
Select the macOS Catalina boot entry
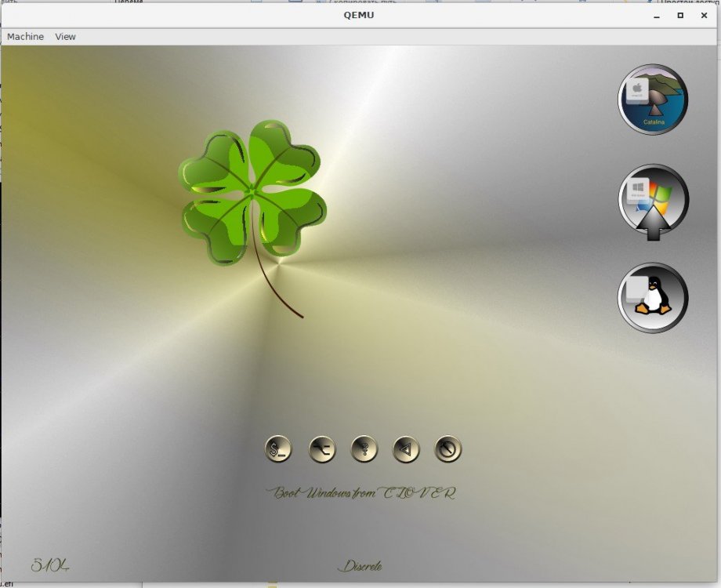[x=653, y=100]
